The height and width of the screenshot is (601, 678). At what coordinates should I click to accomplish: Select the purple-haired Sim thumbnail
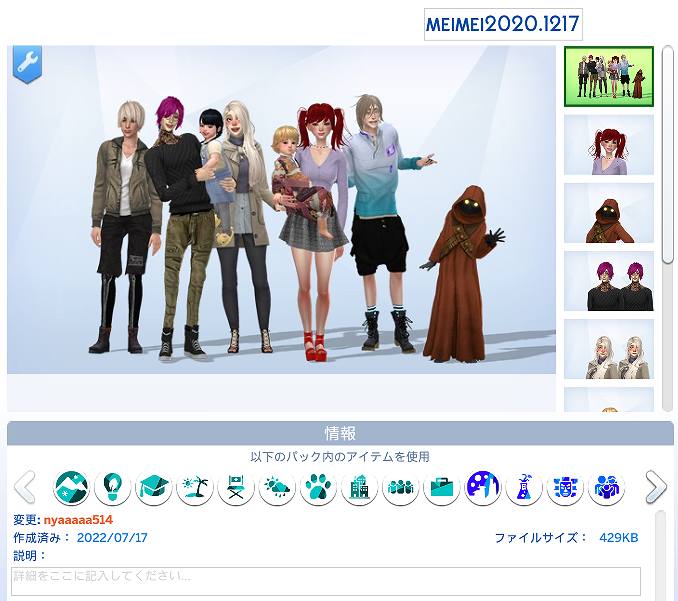(x=608, y=281)
